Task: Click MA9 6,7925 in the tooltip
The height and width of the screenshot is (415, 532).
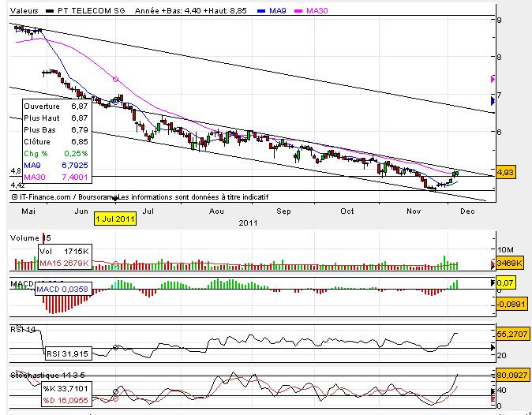Action: (x=56, y=166)
